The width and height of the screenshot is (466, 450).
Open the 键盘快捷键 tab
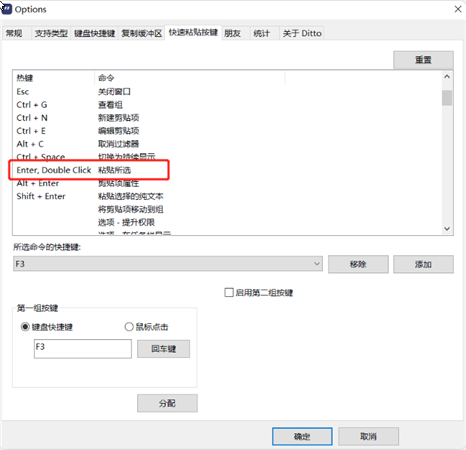(x=94, y=33)
